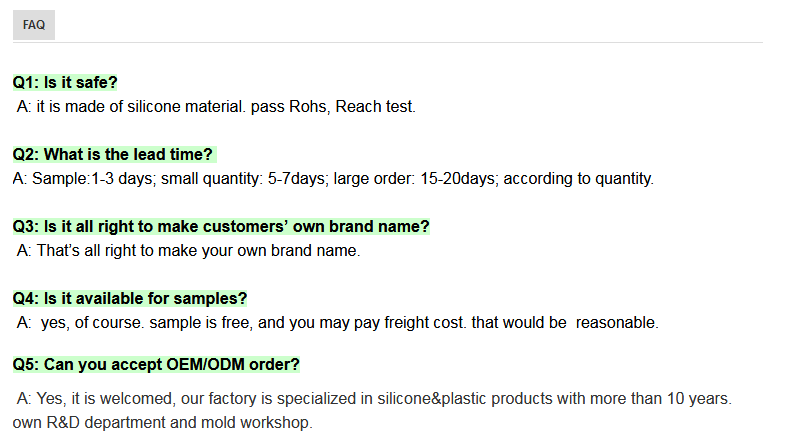Click the free sample freight cost answer
787x441 pixels.
[x=337, y=323]
